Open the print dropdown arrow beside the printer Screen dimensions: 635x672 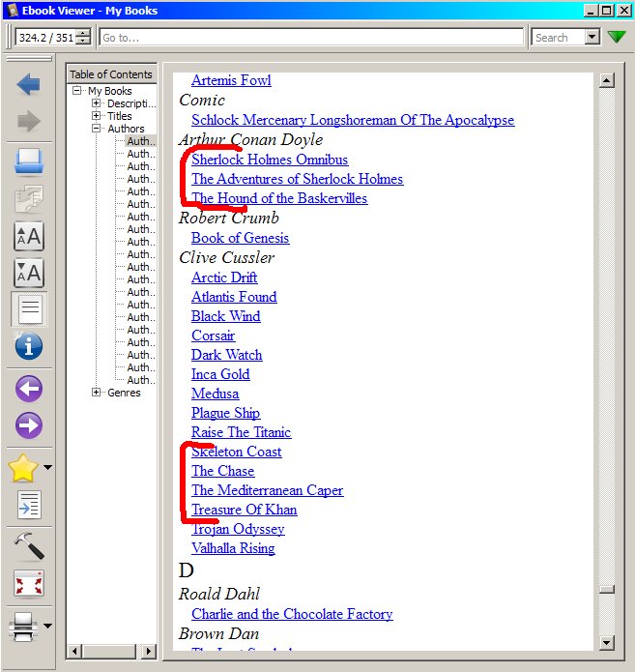[48, 627]
